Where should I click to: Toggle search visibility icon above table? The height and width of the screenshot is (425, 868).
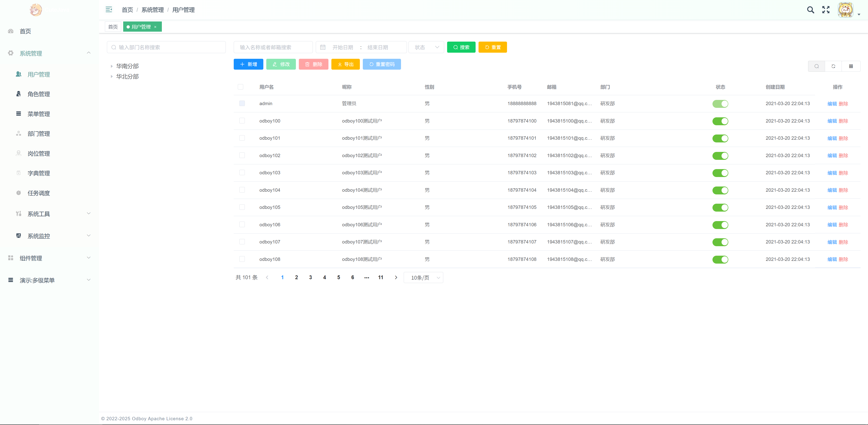tap(816, 66)
